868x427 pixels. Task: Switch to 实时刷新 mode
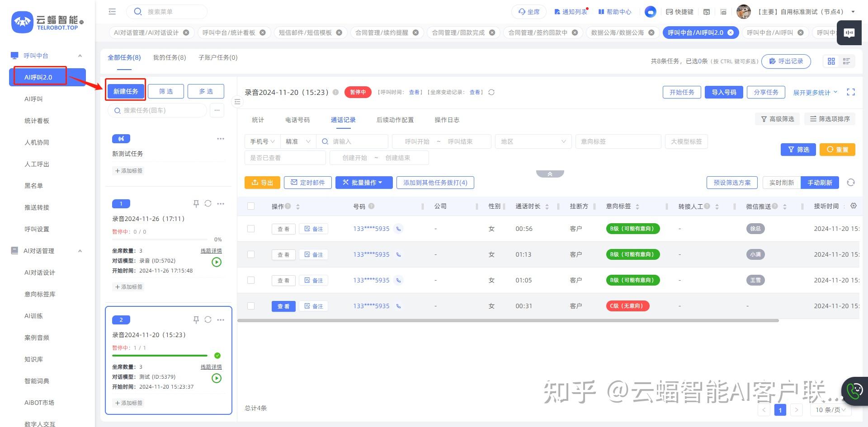point(782,183)
